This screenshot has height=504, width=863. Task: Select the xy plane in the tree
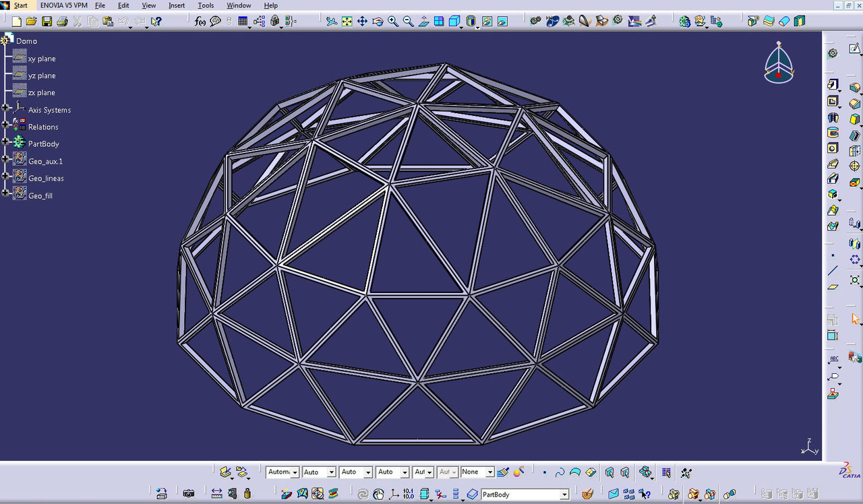pos(42,59)
